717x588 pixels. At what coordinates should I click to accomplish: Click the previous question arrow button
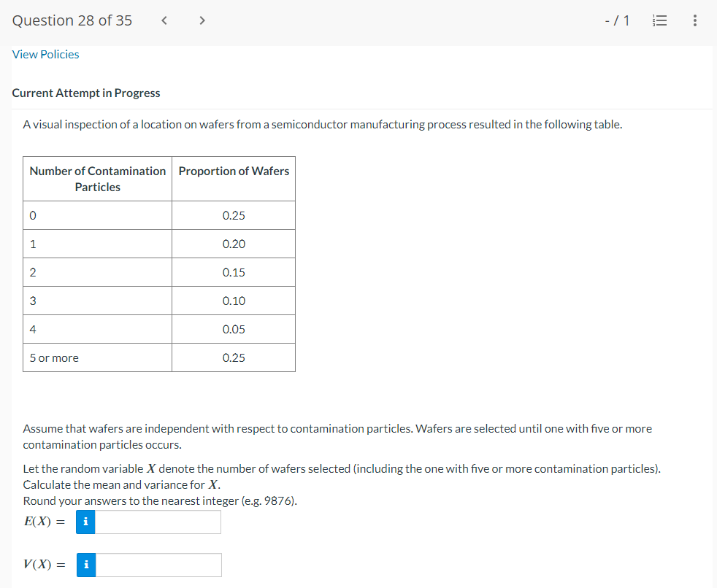(x=164, y=20)
